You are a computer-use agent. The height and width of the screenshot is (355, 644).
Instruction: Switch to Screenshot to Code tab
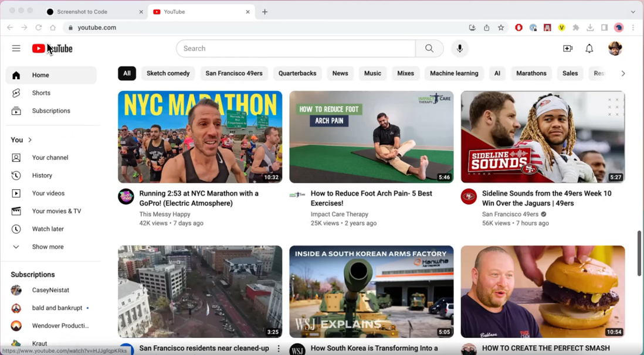(95, 12)
